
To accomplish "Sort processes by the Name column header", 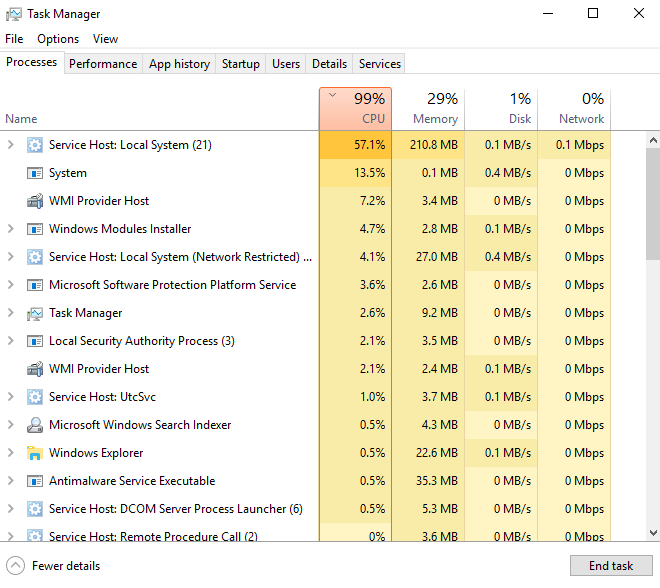I will click(x=159, y=109).
